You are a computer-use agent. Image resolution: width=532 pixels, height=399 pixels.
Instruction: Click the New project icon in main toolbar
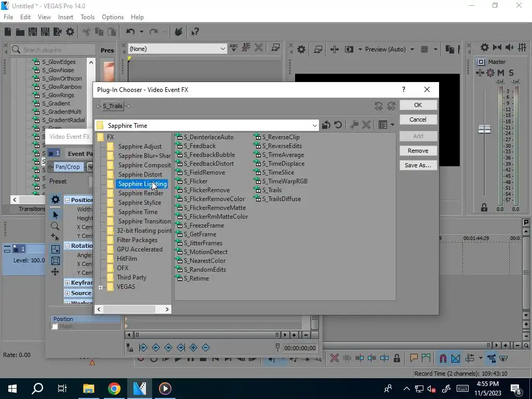click(7, 32)
